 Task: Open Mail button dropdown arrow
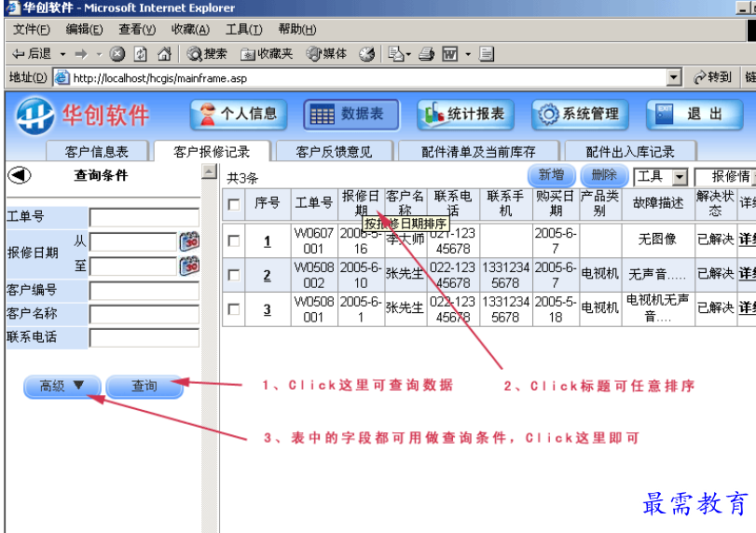(408, 54)
